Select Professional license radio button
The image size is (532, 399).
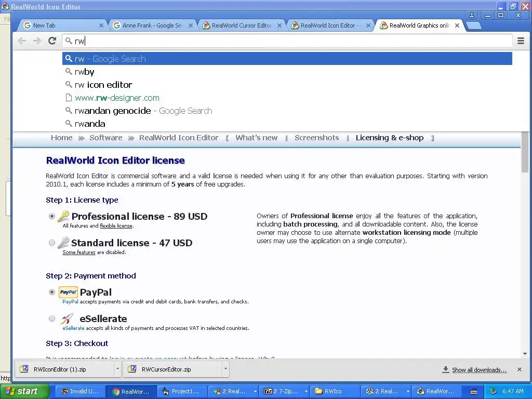coord(52,216)
